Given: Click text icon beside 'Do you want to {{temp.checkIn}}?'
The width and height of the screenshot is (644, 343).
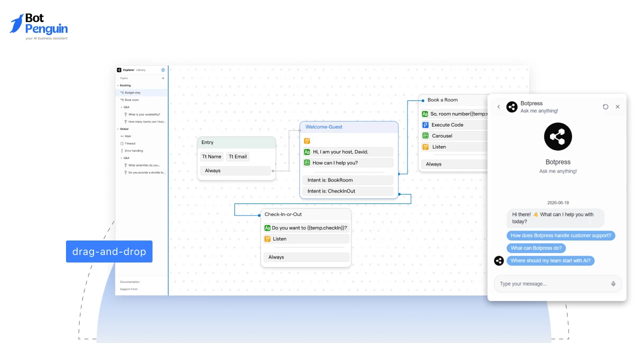Looking at the screenshot, I should pos(267,228).
